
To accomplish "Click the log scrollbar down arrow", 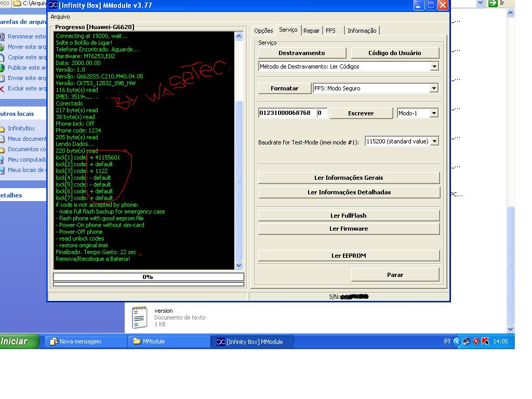I will (239, 265).
